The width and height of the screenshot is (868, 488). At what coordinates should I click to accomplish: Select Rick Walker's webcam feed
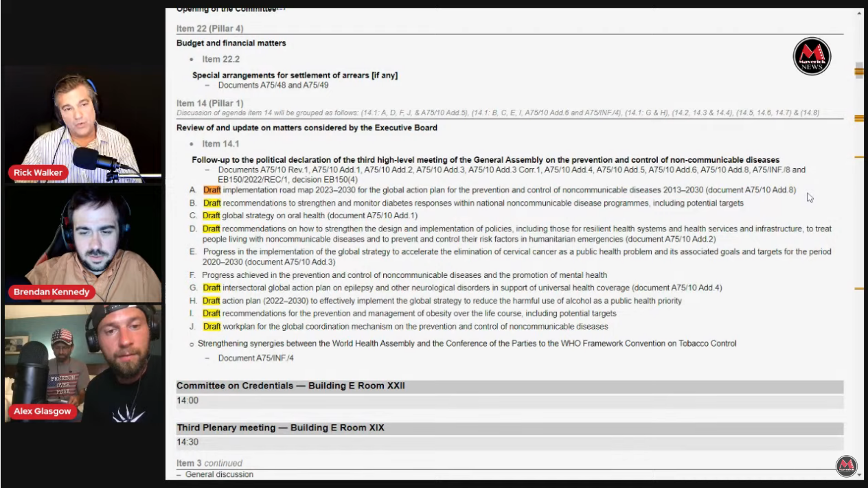pos(83,125)
